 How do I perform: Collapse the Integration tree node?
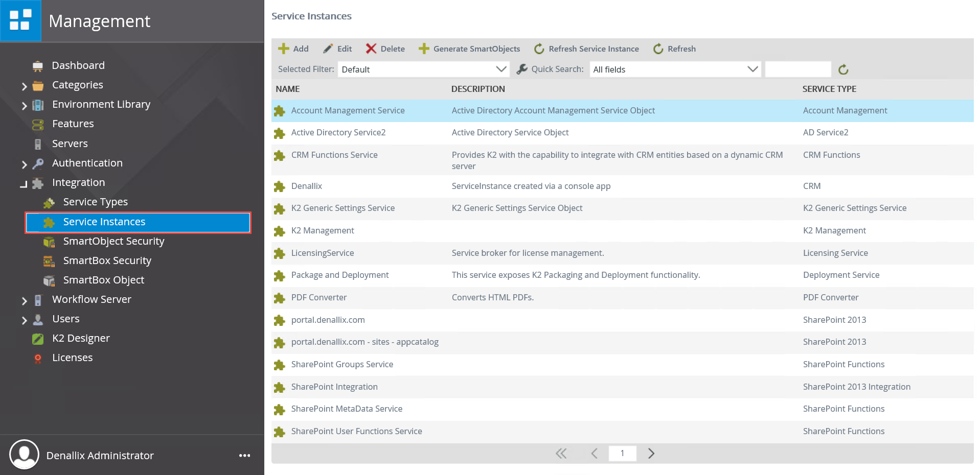24,184
